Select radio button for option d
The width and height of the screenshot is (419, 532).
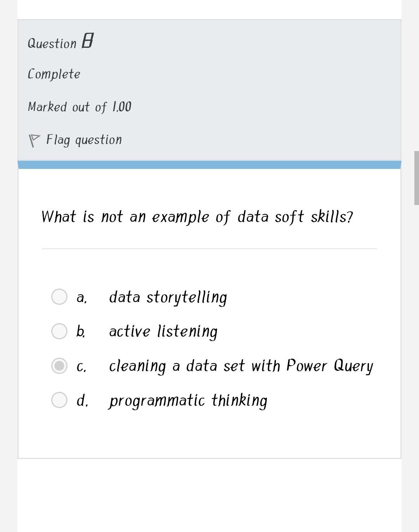click(x=60, y=400)
